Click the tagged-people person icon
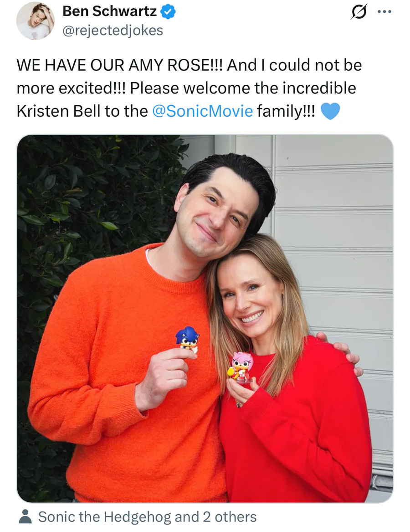Screen dimensions: 410x532 pos(26,517)
